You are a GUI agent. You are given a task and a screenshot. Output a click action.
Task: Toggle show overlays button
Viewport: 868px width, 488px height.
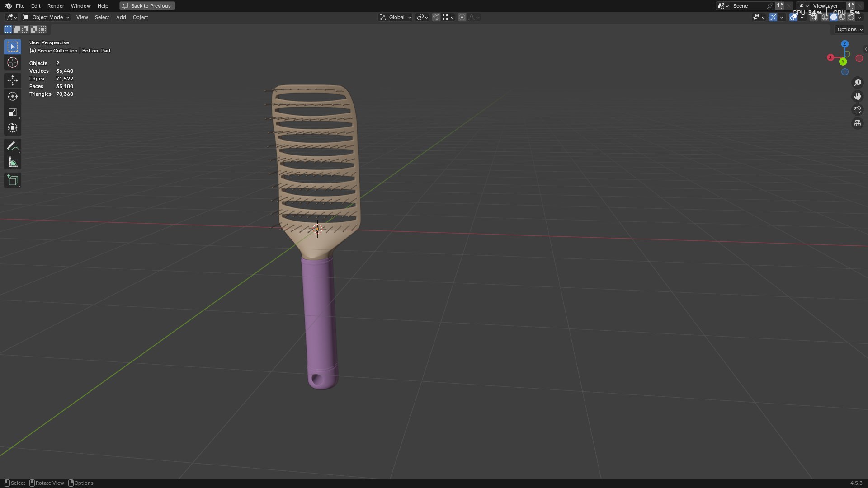tap(793, 17)
